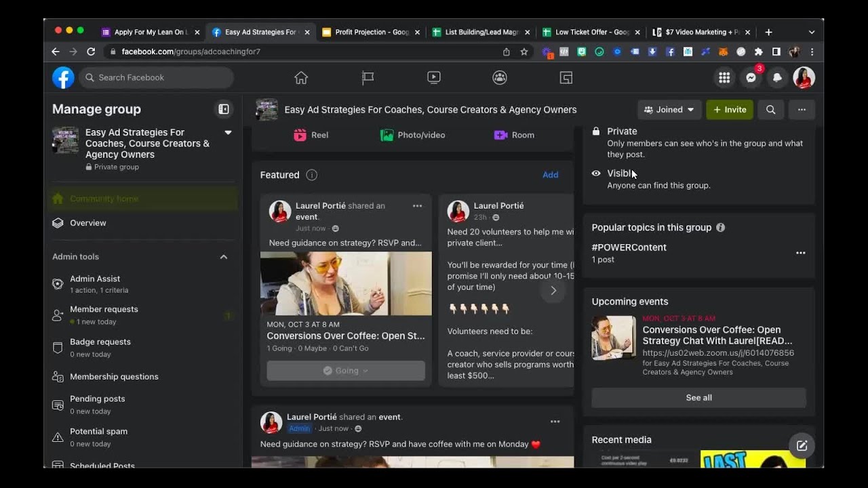Open Facebook Watch video icon
The height and width of the screenshot is (488, 868).
pyautogui.click(x=434, y=78)
